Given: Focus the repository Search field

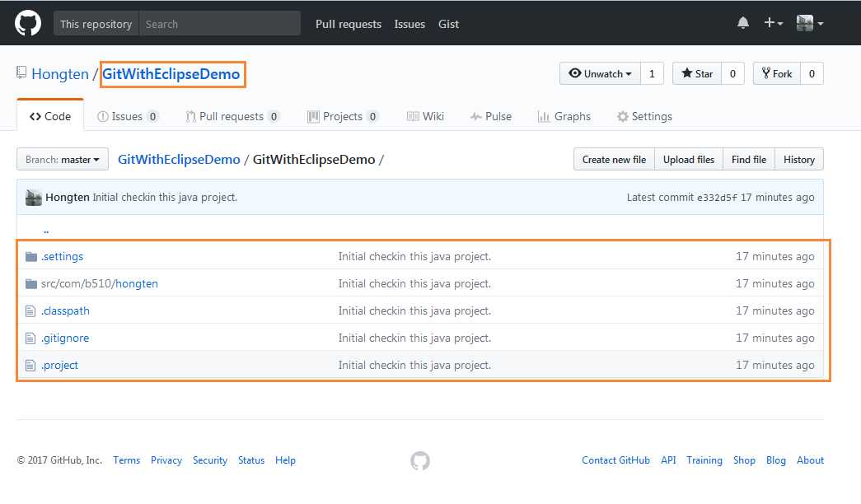Looking at the screenshot, I should coord(220,24).
